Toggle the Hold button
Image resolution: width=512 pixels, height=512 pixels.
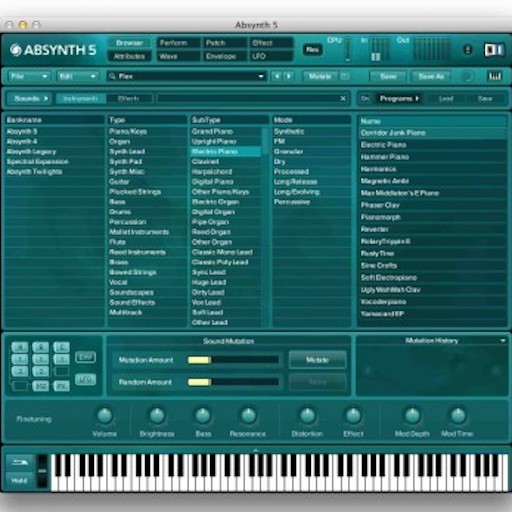[19, 480]
